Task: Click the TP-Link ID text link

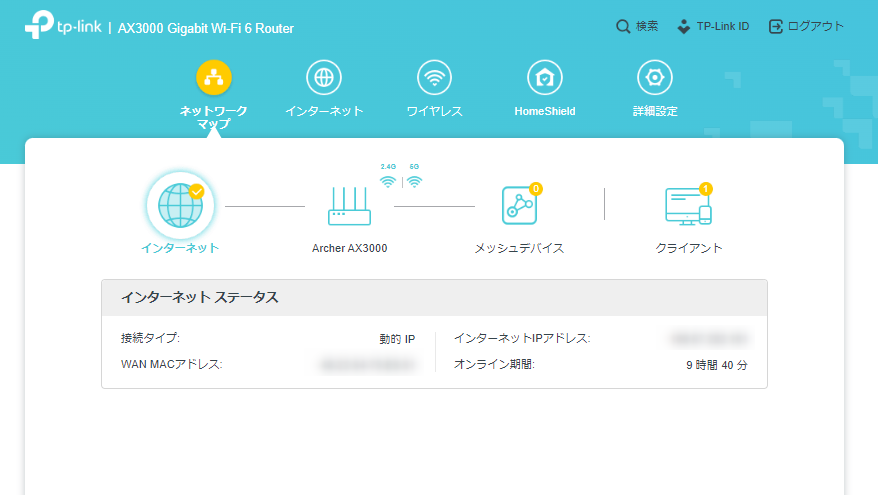Action: (x=723, y=26)
